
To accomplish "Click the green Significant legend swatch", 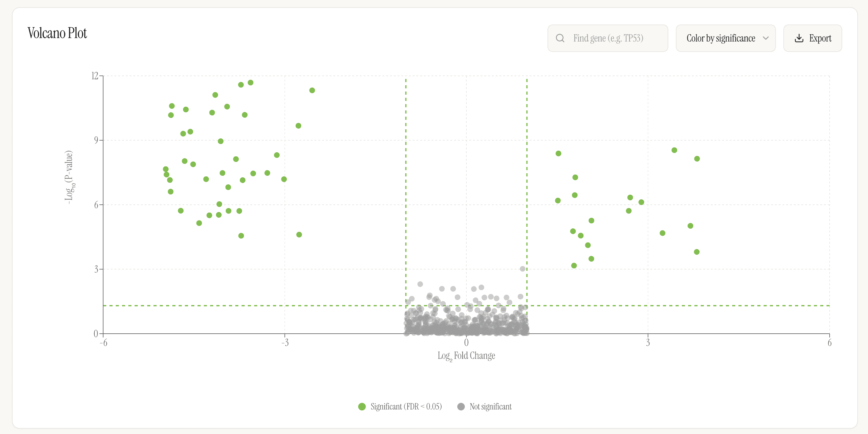I will [x=362, y=406].
